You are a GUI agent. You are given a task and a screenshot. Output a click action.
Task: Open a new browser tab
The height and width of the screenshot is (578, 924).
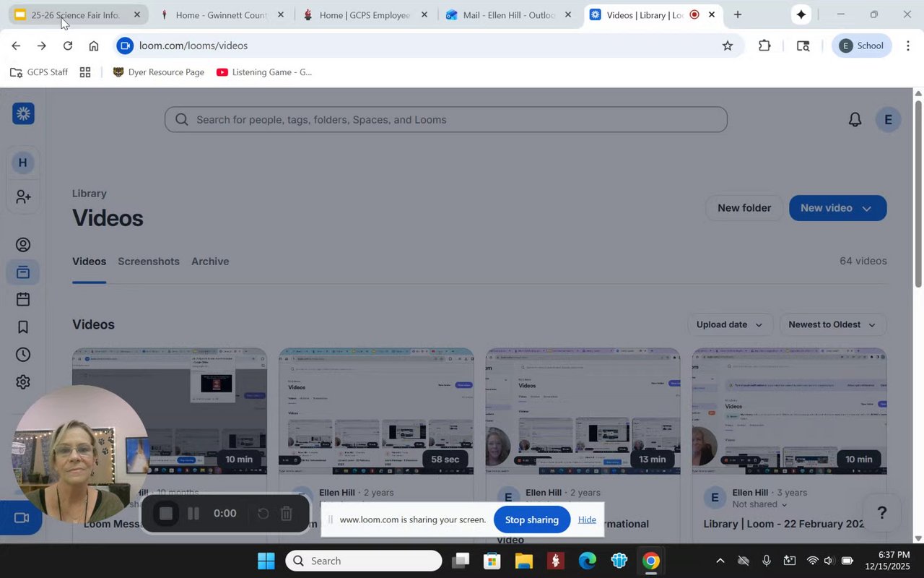pos(737,14)
